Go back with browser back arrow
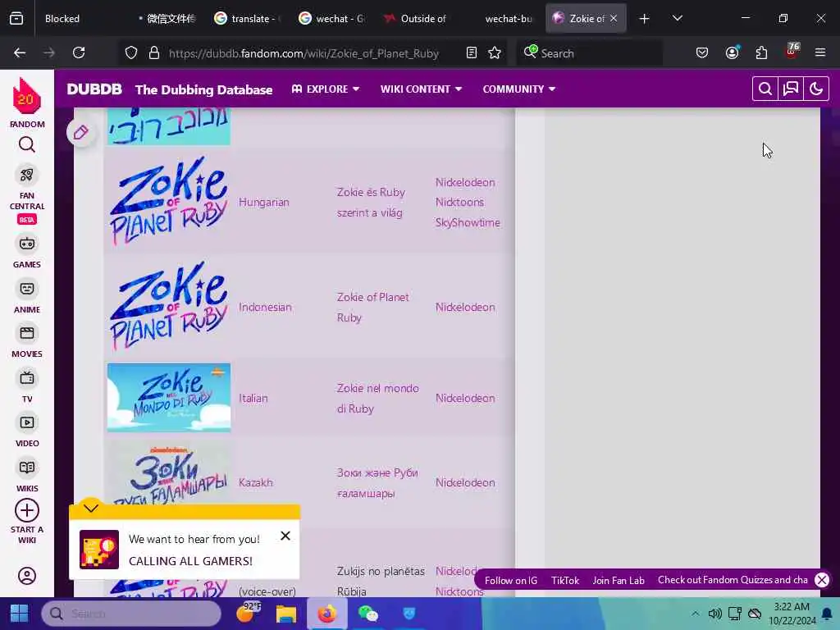The image size is (840, 630). (x=20, y=53)
